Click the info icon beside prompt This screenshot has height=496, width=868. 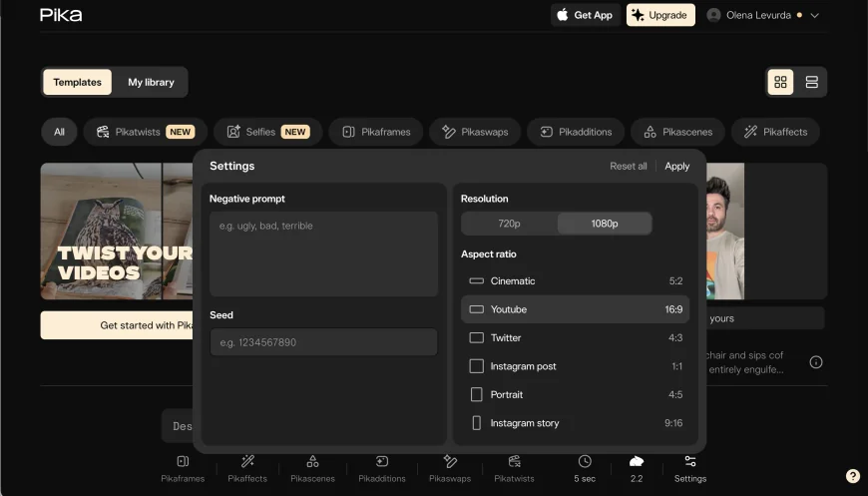pos(816,362)
